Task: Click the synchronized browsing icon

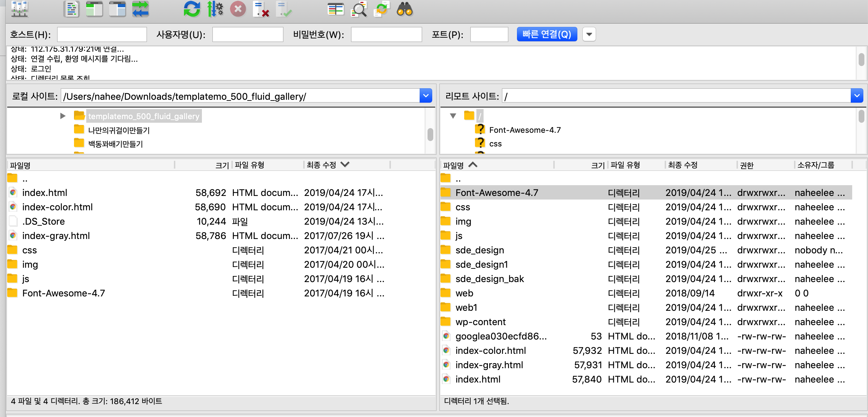Action: [x=382, y=9]
